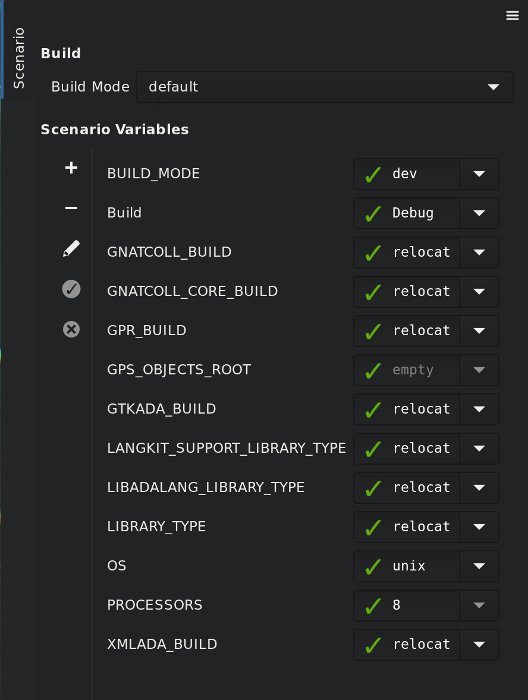
Task: Click the plus icon to add a scenario variable
Action: click(x=71, y=168)
